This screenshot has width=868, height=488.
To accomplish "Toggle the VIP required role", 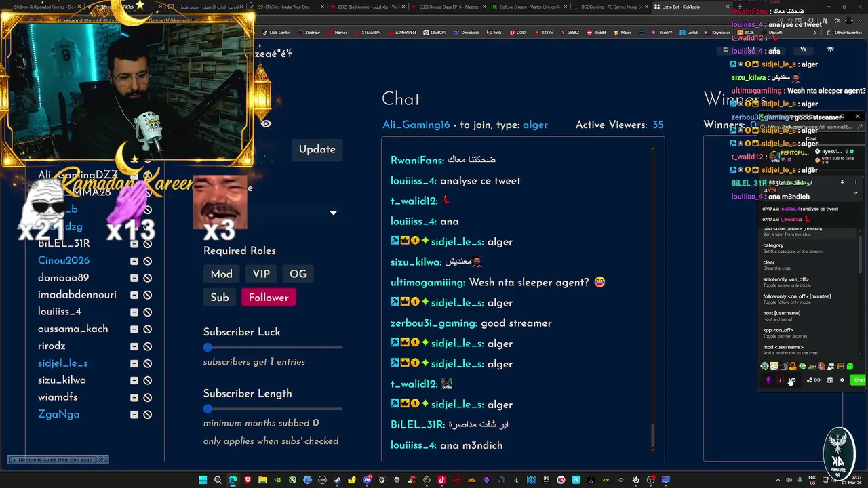I will coord(261,274).
